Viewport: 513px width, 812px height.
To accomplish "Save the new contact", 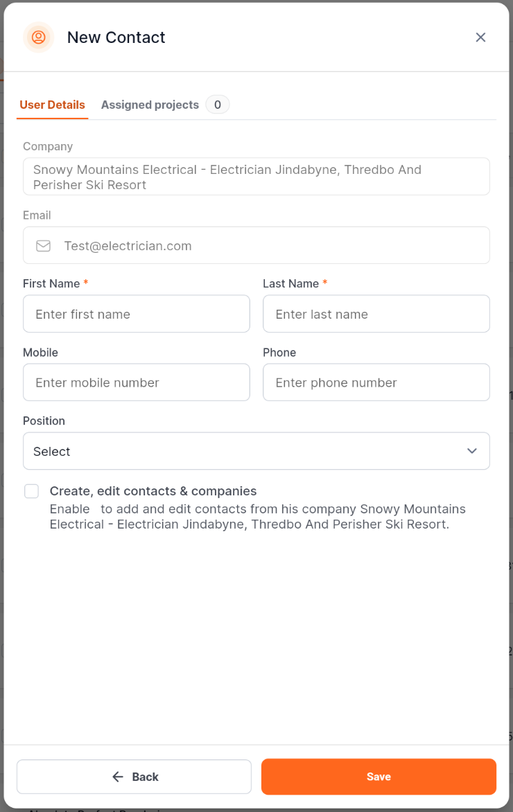I will (379, 777).
